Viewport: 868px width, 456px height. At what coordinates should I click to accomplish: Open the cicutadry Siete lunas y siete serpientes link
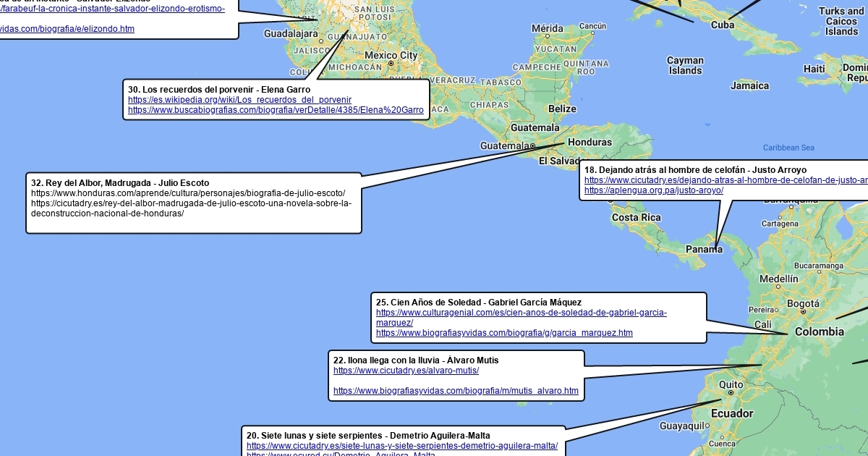click(x=402, y=446)
